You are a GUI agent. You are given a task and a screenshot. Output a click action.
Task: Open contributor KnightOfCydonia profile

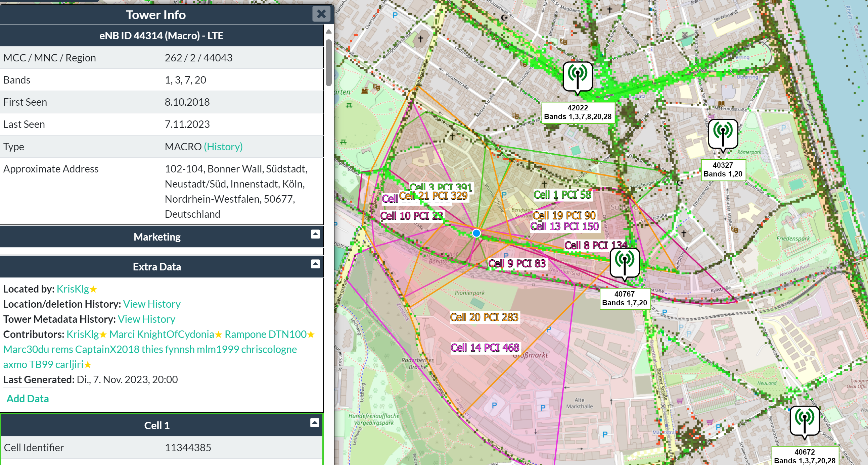click(175, 334)
